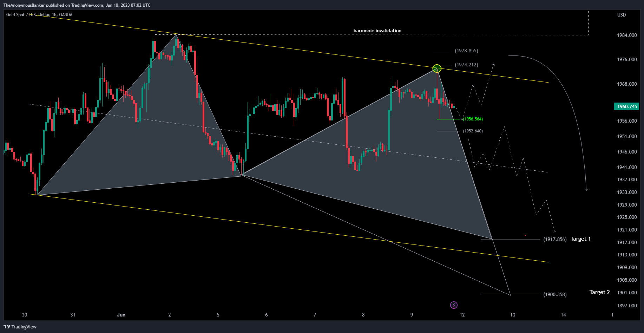Click the (1900.358) target price label
This screenshot has width=644, height=333.
[x=555, y=294]
